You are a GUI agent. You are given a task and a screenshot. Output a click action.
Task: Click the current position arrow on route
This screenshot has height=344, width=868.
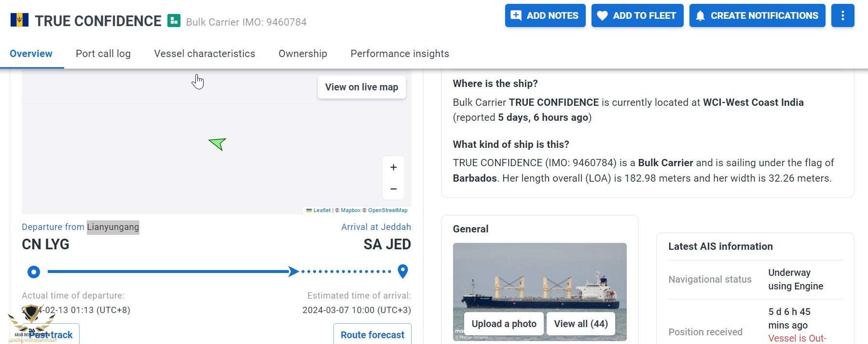pos(293,272)
